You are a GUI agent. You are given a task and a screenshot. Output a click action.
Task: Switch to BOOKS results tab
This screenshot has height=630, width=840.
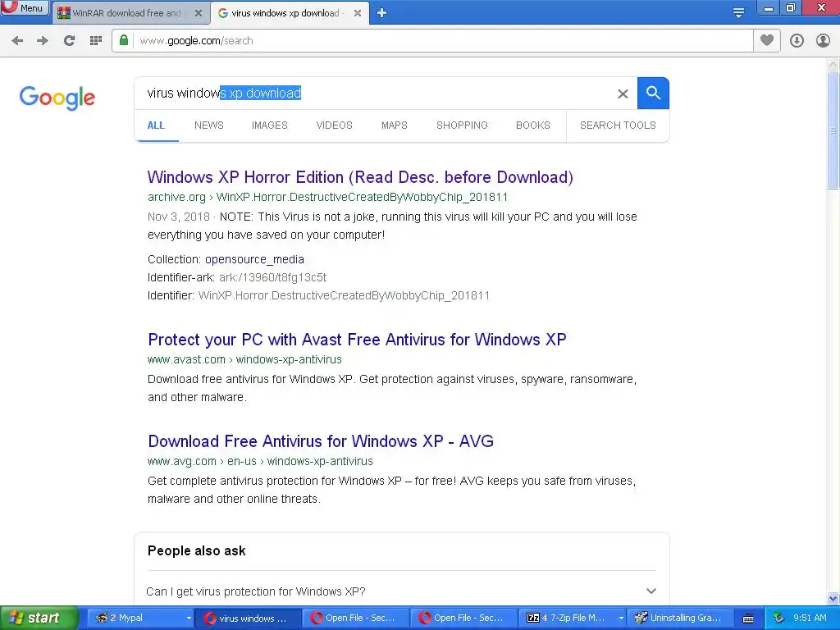pos(533,126)
